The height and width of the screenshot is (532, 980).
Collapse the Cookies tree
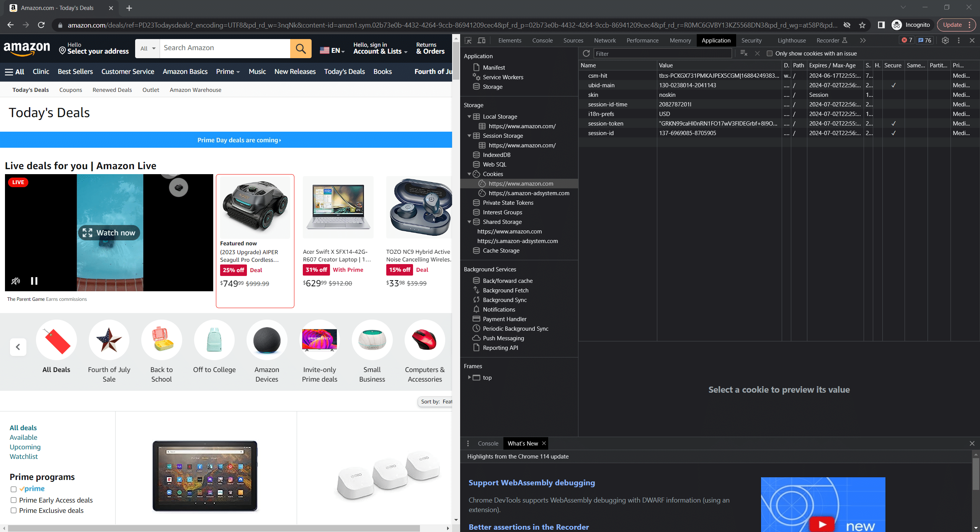[x=469, y=174]
